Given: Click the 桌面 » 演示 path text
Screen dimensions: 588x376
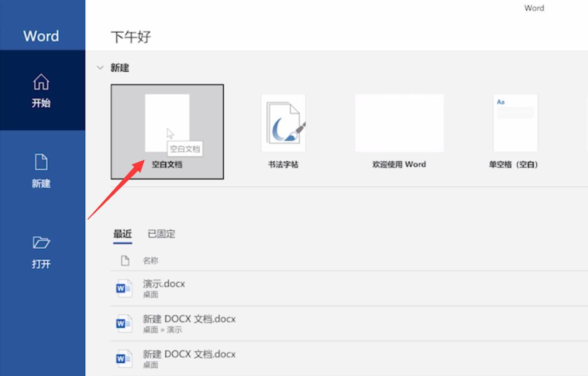Looking at the screenshot, I should (163, 330).
